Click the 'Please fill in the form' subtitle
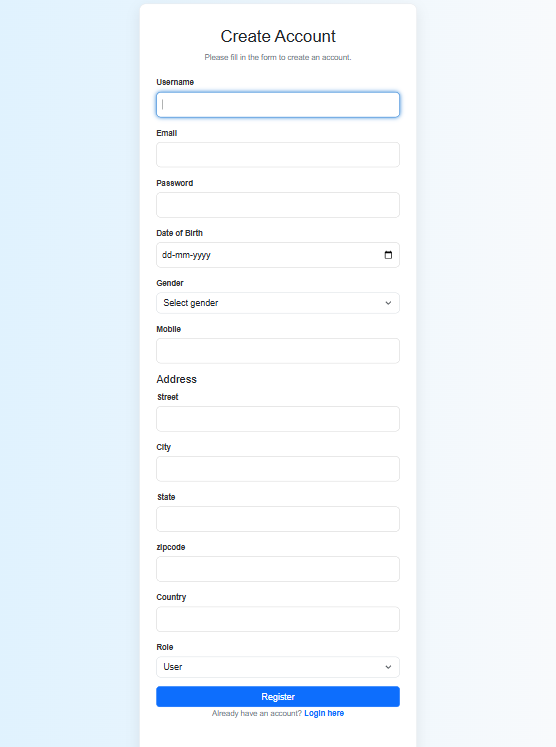Viewport: 556px width, 747px height. click(x=278, y=57)
